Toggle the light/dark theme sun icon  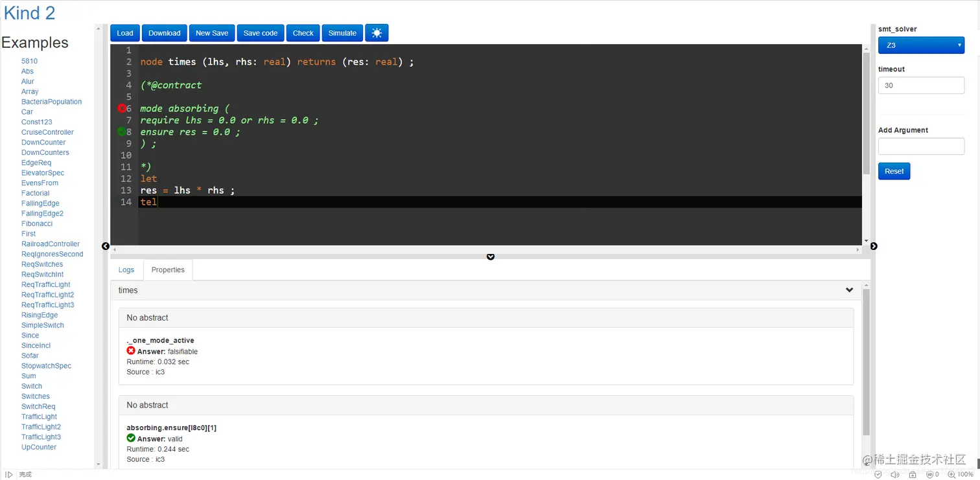click(x=377, y=33)
